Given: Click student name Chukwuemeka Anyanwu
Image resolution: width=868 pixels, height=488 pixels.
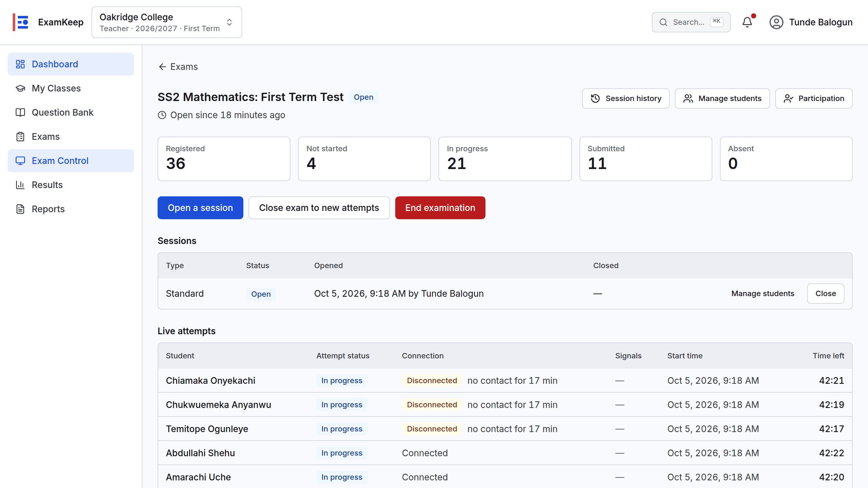Looking at the screenshot, I should click(x=218, y=404).
